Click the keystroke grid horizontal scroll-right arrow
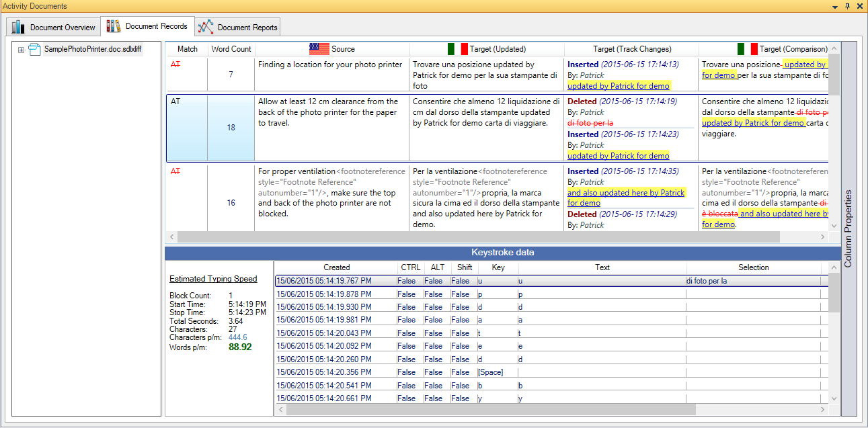The height and width of the screenshot is (428, 868). (x=823, y=410)
